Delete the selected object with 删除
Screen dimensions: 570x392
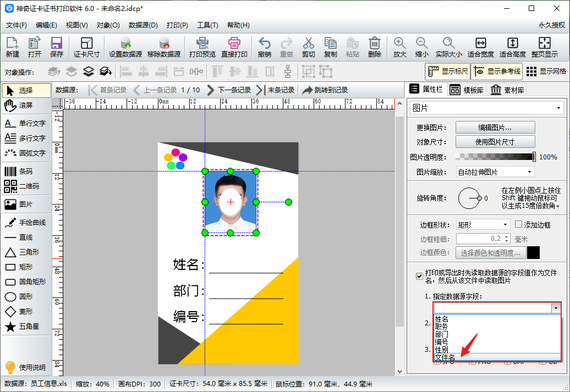point(375,47)
